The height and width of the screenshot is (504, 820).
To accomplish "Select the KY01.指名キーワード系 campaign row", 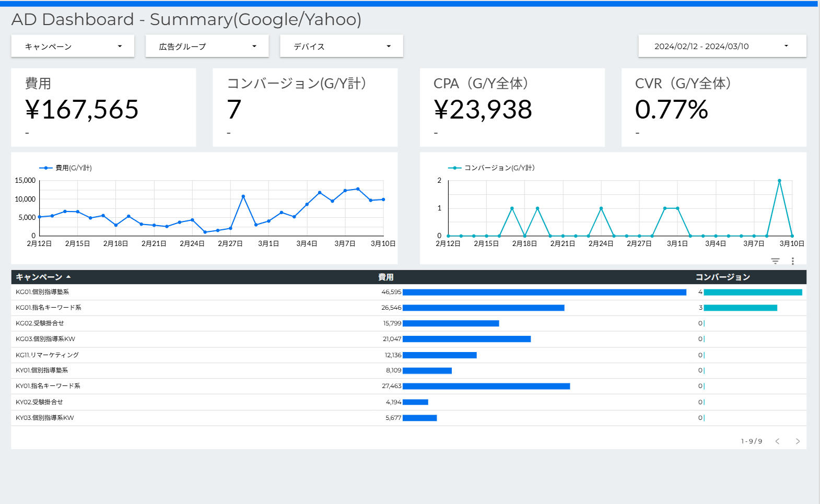I will [48, 386].
